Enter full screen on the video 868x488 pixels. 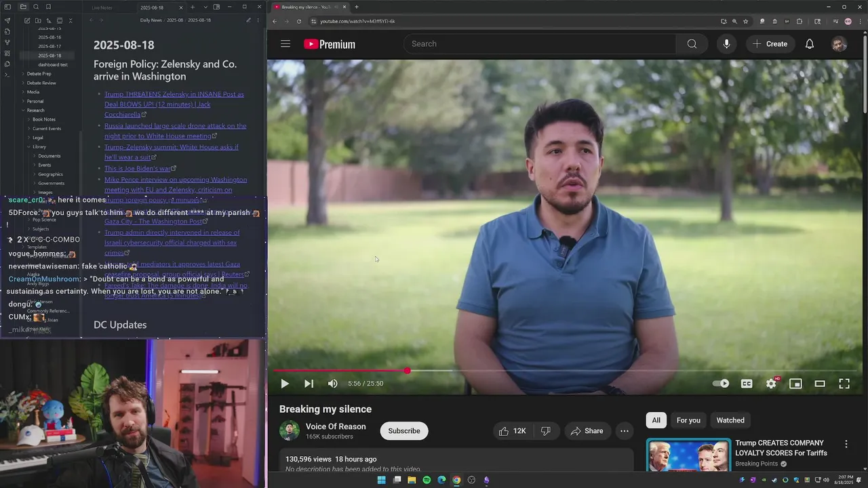(844, 384)
